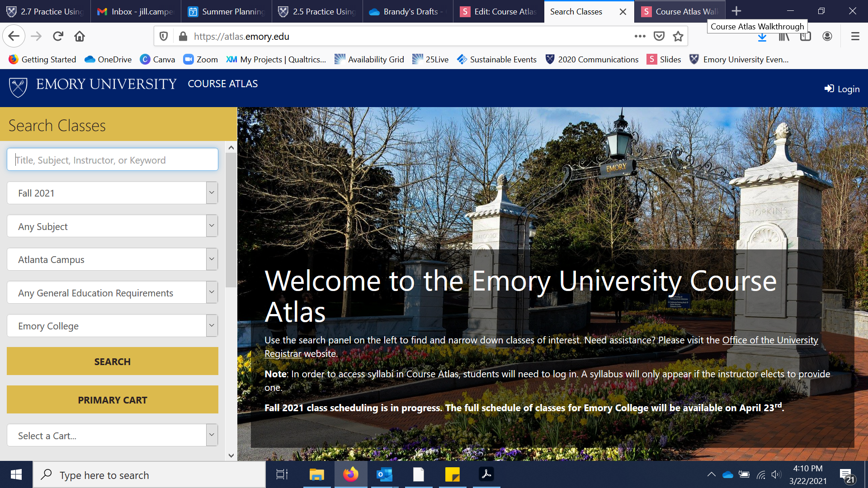Open the Sustainable Events bookmark
The width and height of the screenshot is (868, 488).
(496, 59)
